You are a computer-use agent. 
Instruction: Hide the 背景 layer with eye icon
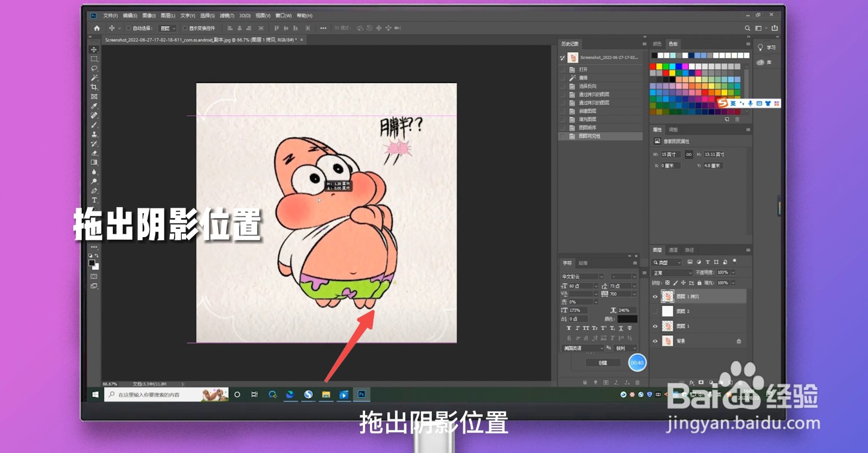pos(655,341)
